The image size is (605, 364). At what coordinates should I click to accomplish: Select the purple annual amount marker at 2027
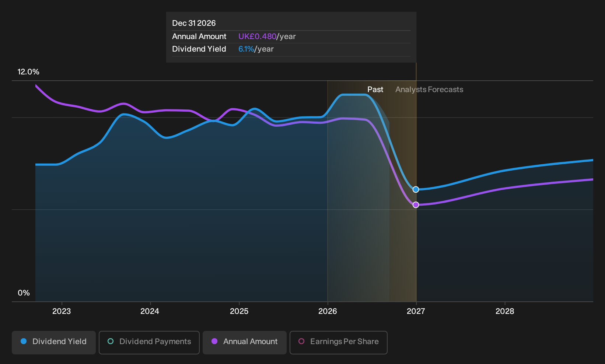[x=416, y=205]
